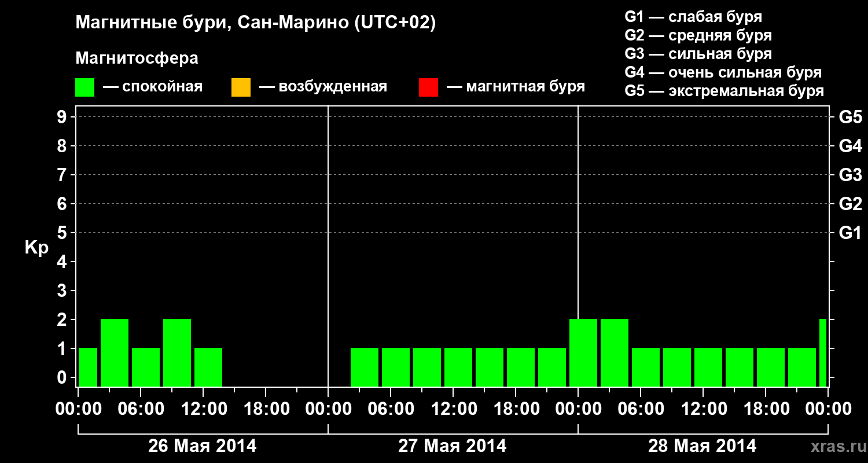Click the '— спокойная' legend label

tap(153, 87)
